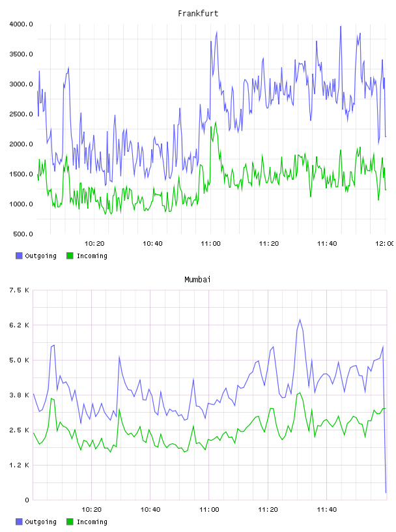Click the blue Outgoing swatch in Frankfurt legend

point(19,256)
